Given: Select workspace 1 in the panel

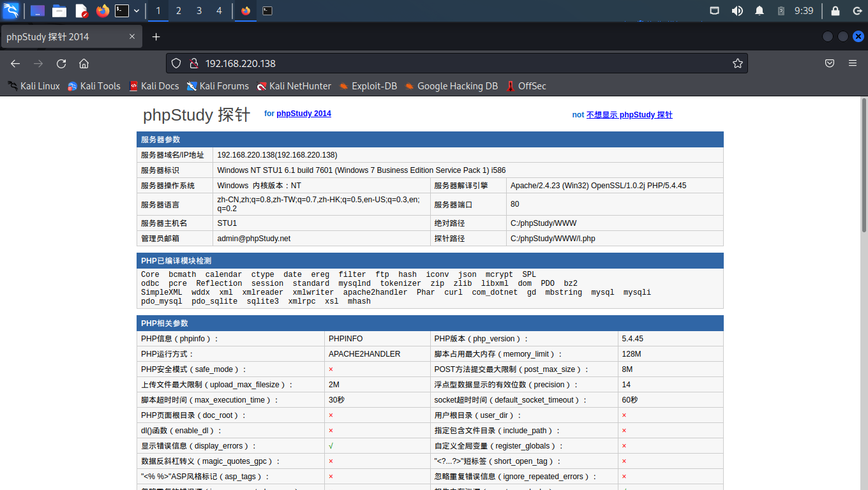Looking at the screenshot, I should [x=158, y=10].
